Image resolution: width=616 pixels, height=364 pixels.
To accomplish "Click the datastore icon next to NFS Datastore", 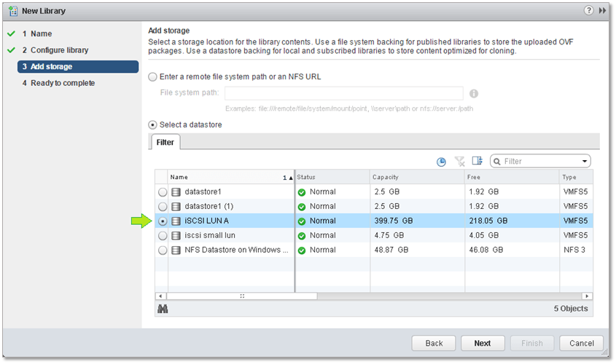I will click(176, 250).
